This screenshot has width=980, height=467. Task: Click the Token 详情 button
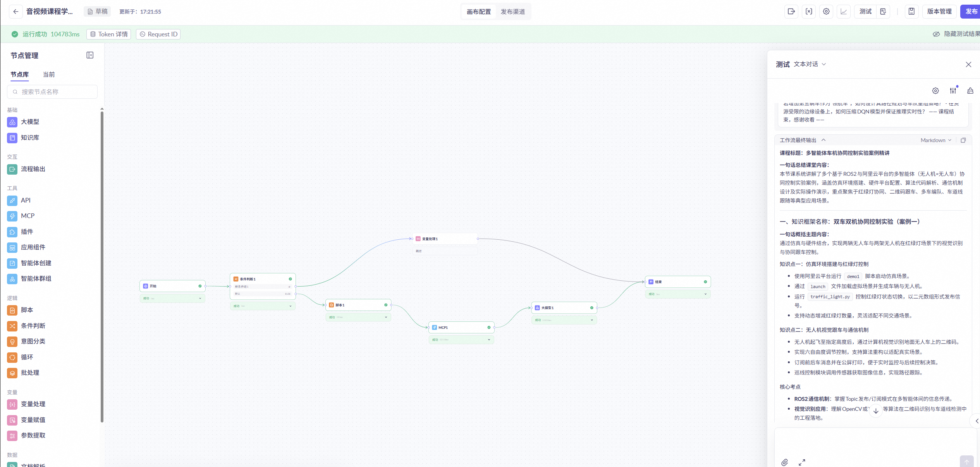point(109,34)
